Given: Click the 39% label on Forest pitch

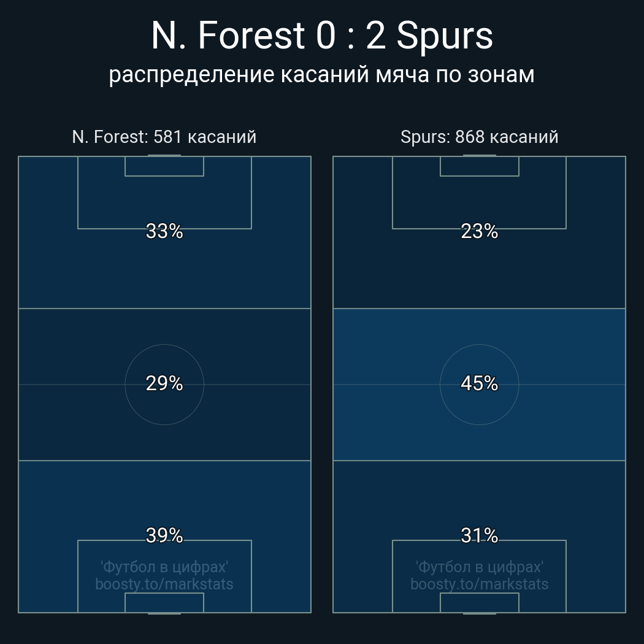Looking at the screenshot, I should [x=164, y=535].
